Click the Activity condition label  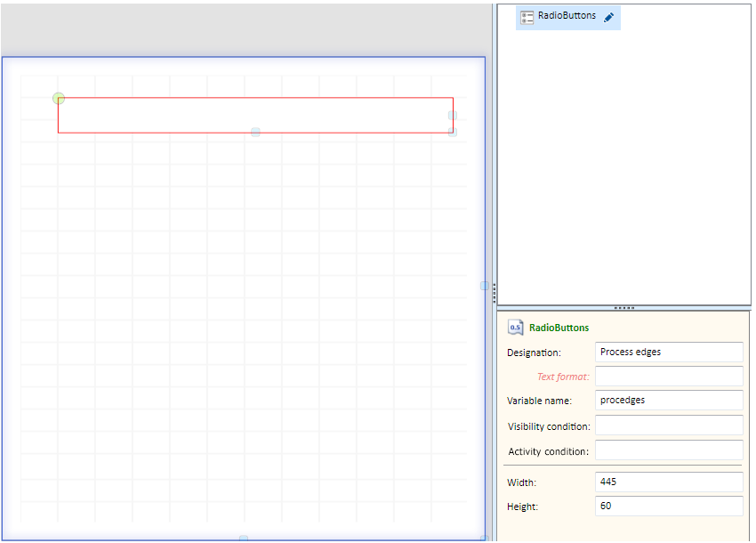(548, 452)
